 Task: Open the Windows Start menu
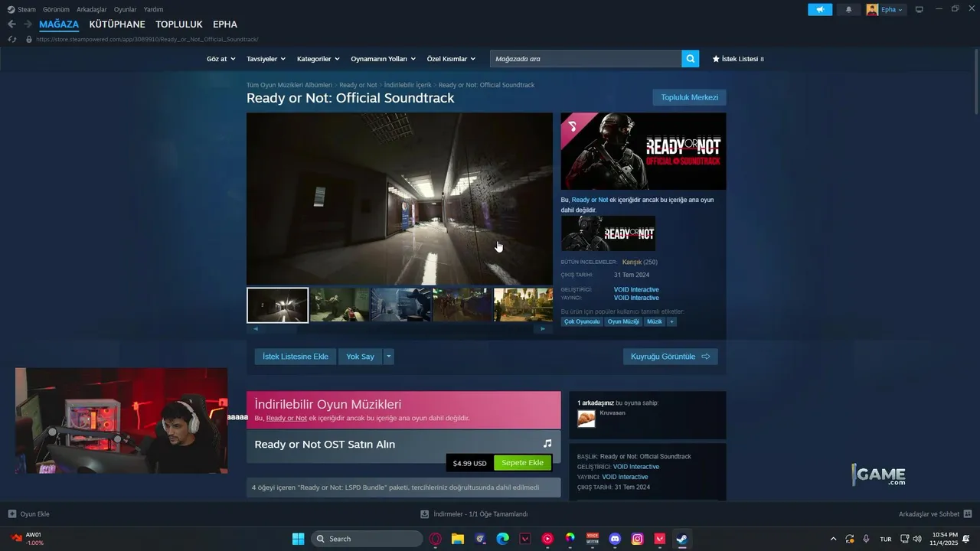click(298, 539)
